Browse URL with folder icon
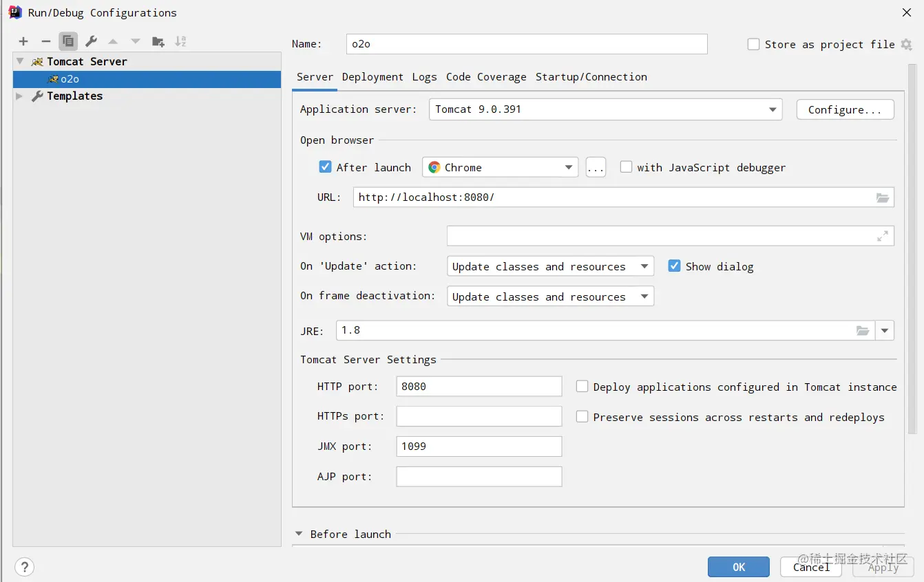Viewport: 924px width, 582px height. click(x=883, y=197)
